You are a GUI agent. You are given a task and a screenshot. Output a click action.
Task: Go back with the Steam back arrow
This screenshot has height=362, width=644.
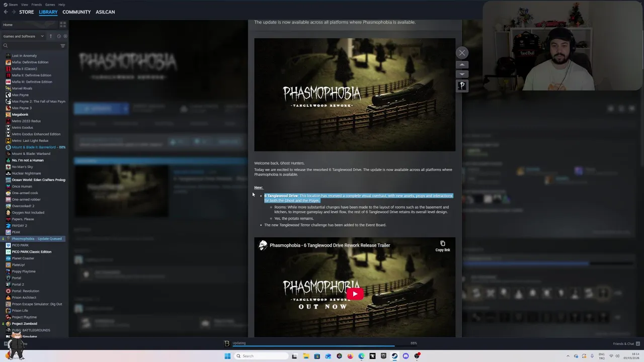tap(6, 12)
